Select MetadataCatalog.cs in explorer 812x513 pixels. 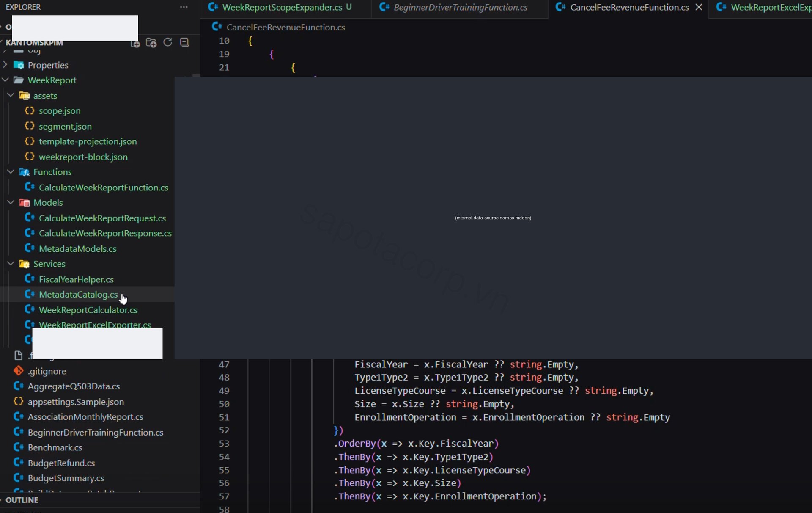(78, 294)
